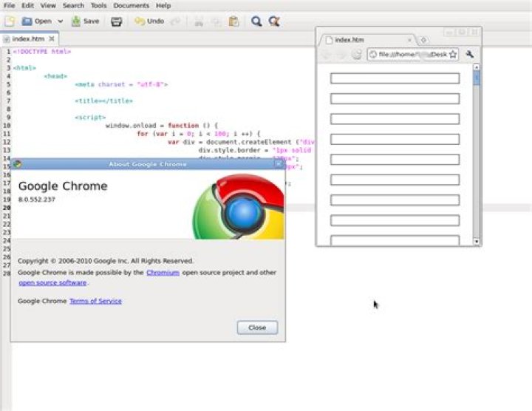Open the Edit menu
532x411 pixels.
[27, 5]
